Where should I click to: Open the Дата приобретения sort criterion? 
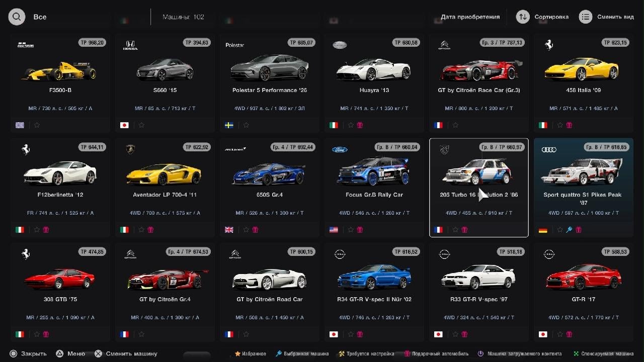tap(470, 17)
